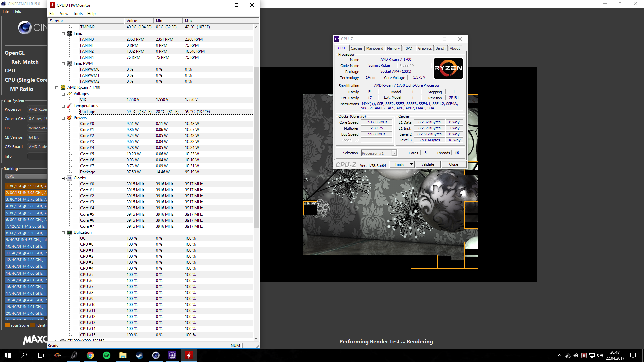Open Steam from the taskbar
Image resolution: width=644 pixels, height=362 pixels.
point(139,355)
